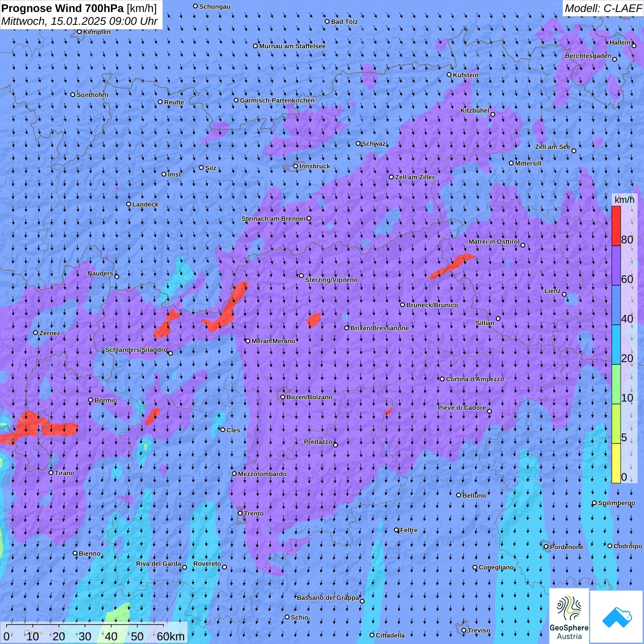
Task: Click the Imst label
Action: [174, 174]
